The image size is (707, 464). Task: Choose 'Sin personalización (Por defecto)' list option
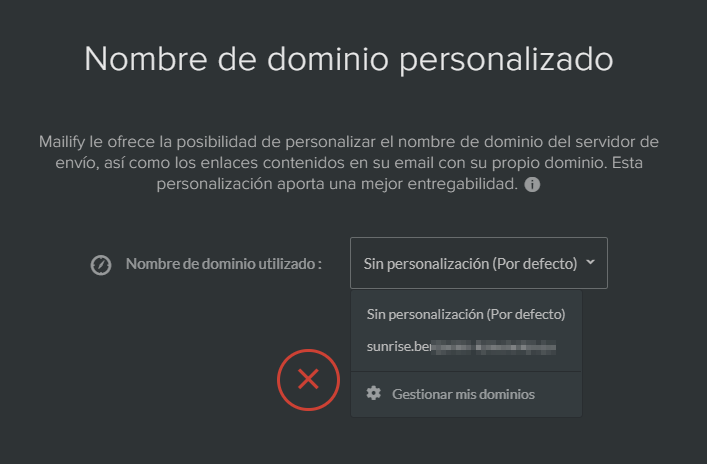click(466, 314)
